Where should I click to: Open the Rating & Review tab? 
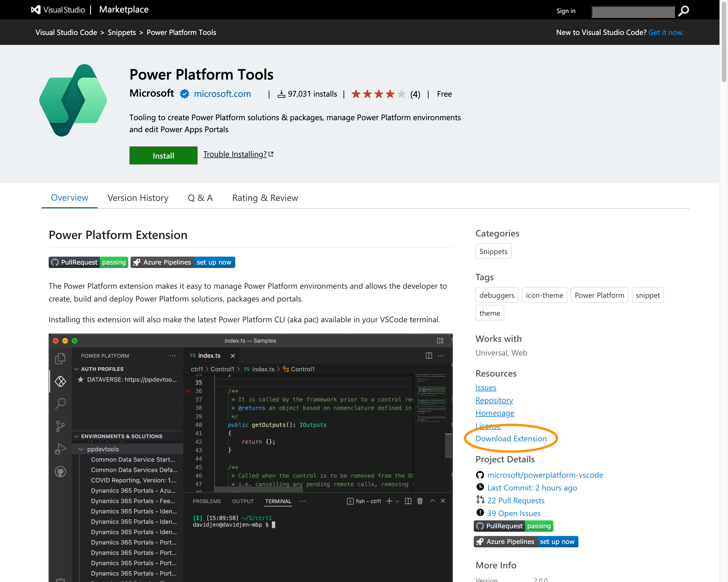[x=265, y=198]
